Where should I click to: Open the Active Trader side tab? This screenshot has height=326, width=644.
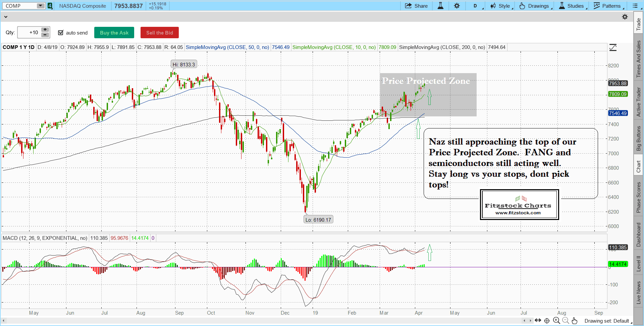[639, 102]
